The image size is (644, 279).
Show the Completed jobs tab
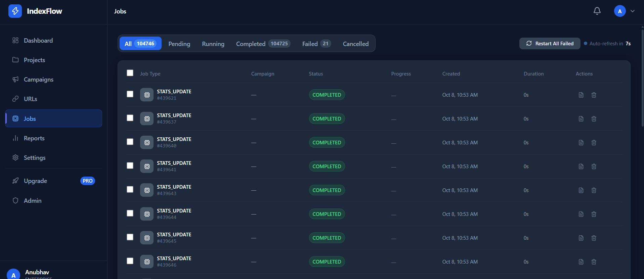263,44
